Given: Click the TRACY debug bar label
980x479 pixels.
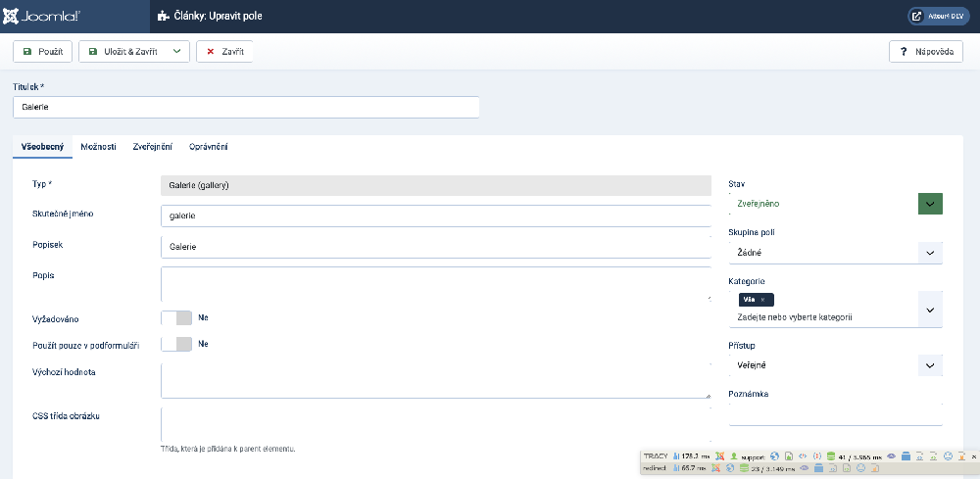Looking at the screenshot, I should pyautogui.click(x=655, y=456).
